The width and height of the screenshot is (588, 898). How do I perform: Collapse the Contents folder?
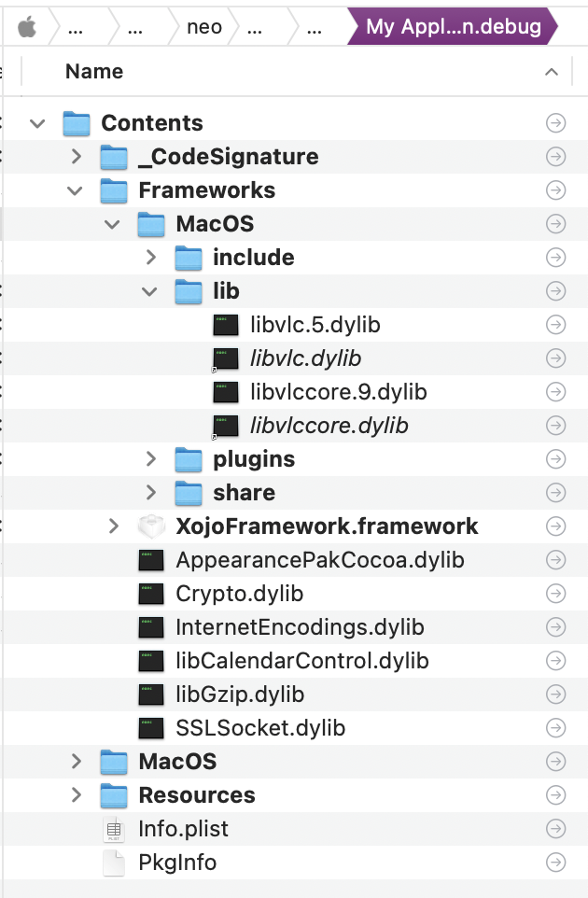(37, 123)
